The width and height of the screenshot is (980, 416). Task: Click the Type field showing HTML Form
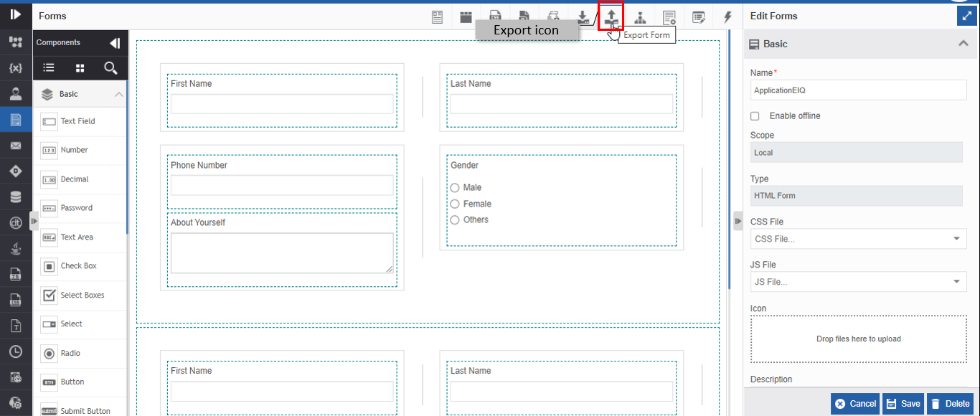tap(856, 195)
